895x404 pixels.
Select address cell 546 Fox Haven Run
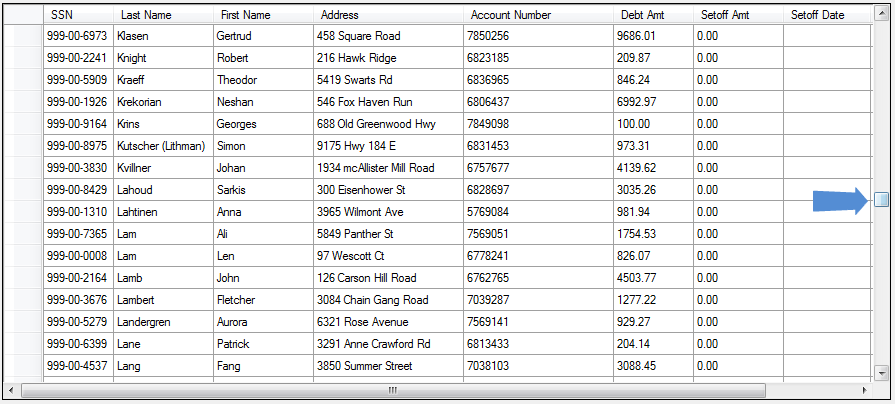(388, 102)
